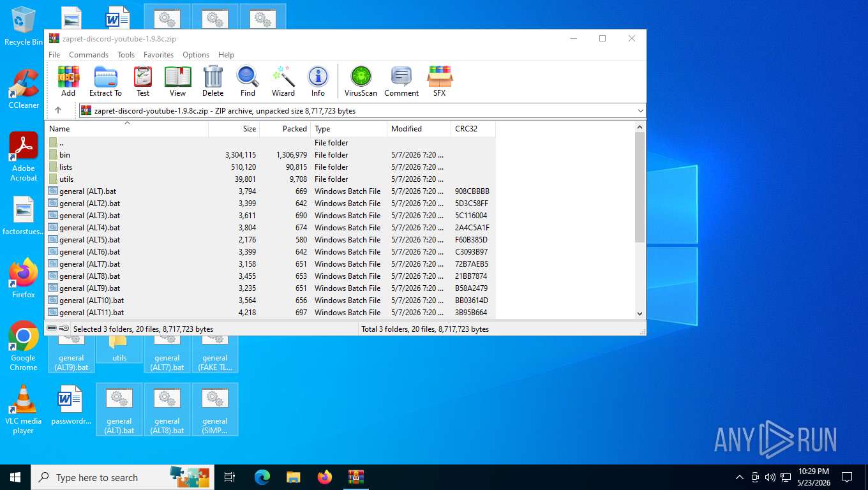868x490 pixels.
Task: Select general (SIMP... desktop file icon
Action: coord(215,410)
